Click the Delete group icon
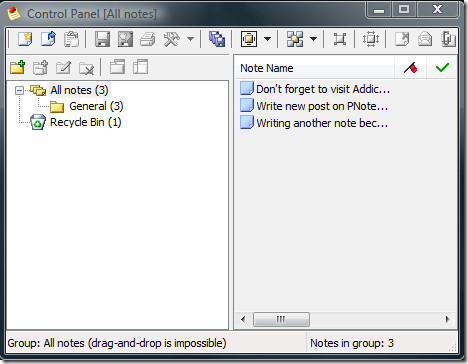 click(x=86, y=68)
